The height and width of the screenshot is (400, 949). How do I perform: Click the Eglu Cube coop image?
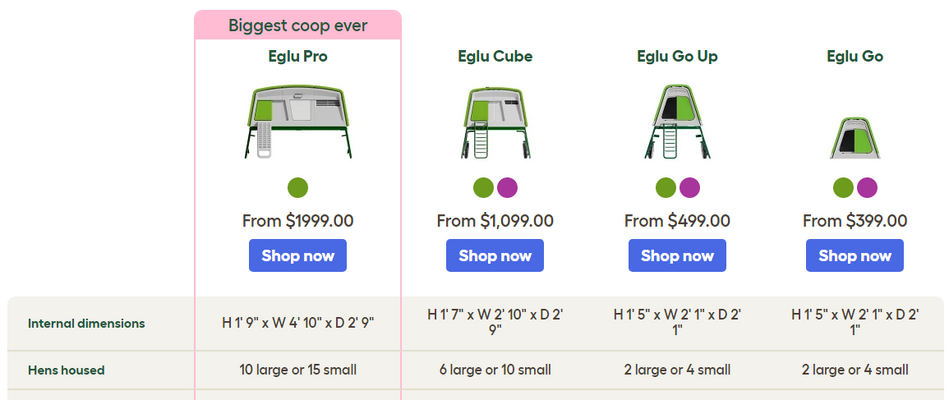point(495,123)
